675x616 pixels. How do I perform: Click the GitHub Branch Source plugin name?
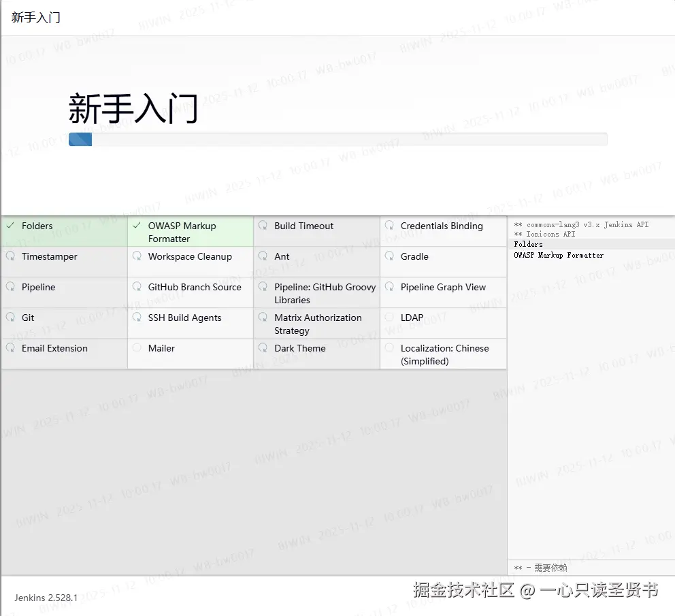(195, 287)
